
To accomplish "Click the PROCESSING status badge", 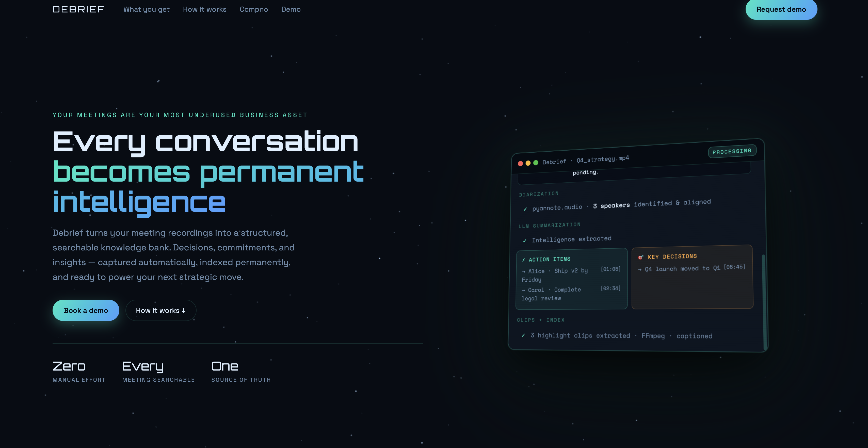I will [x=732, y=151].
